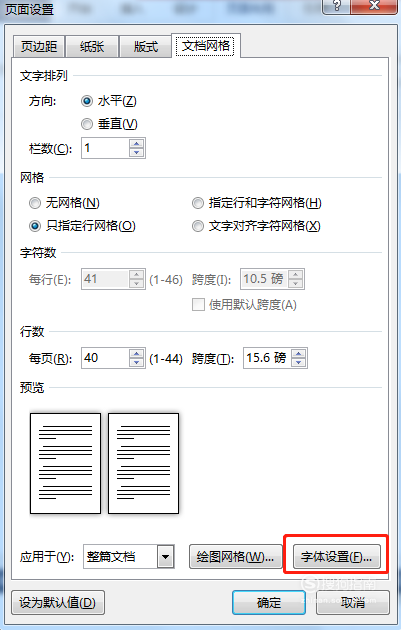Click the 栏数 input field

pos(105,148)
